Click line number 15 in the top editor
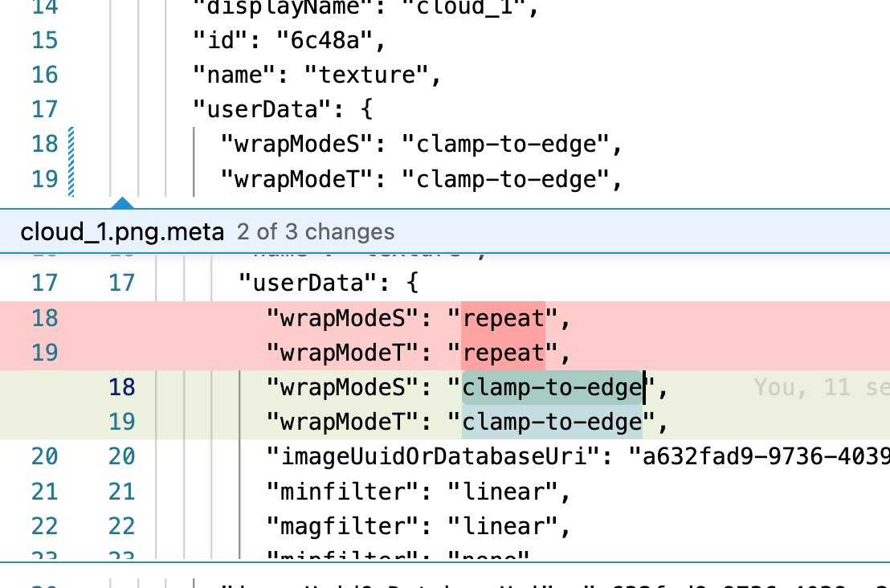This screenshot has width=890, height=588. pos(45,40)
